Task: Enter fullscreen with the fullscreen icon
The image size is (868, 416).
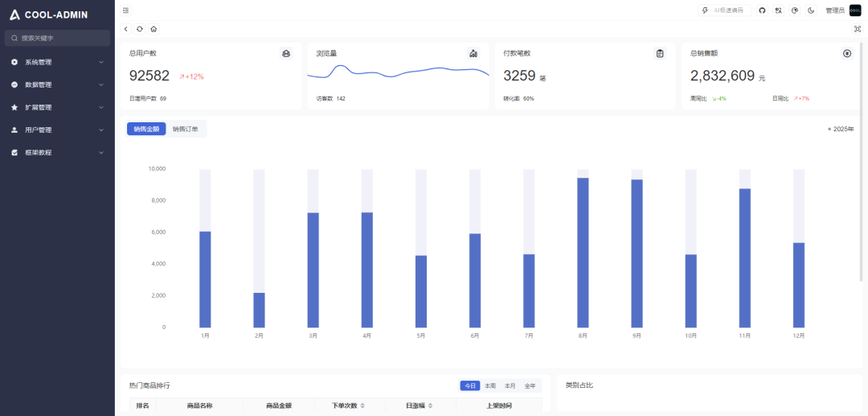Action: 857,29
